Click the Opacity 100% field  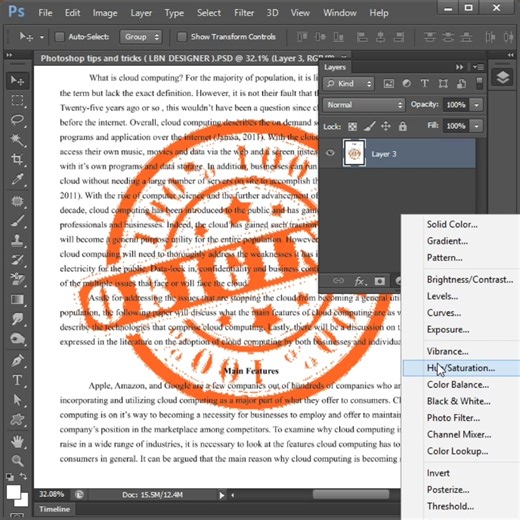pyautogui.click(x=456, y=105)
